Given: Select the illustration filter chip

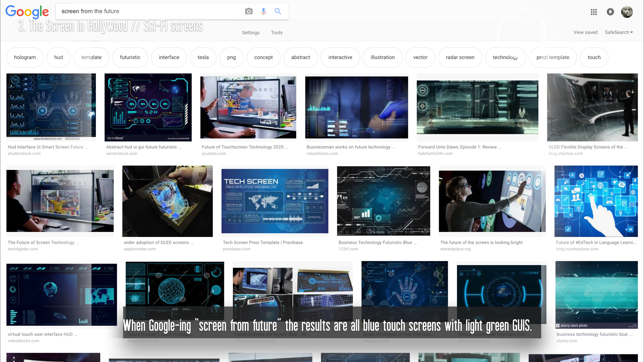Looking at the screenshot, I should coord(383,57).
